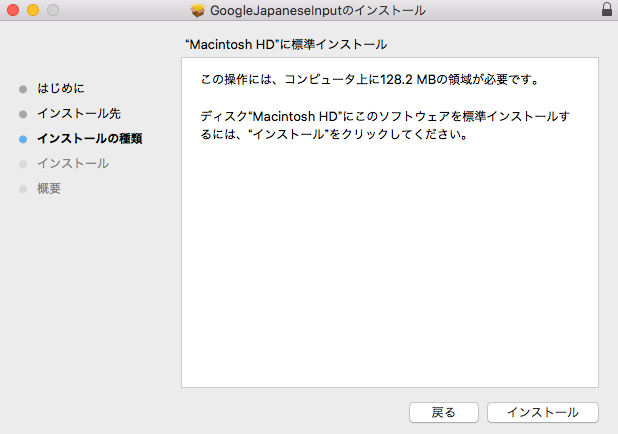The width and height of the screenshot is (618, 434).
Task: Click the "Macintosh HD"に標準インストール heading
Action: tap(286, 45)
